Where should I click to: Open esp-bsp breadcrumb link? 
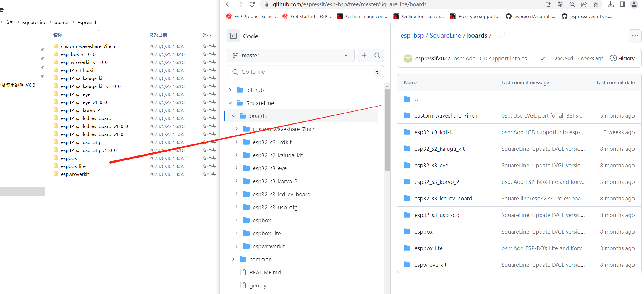click(x=412, y=36)
